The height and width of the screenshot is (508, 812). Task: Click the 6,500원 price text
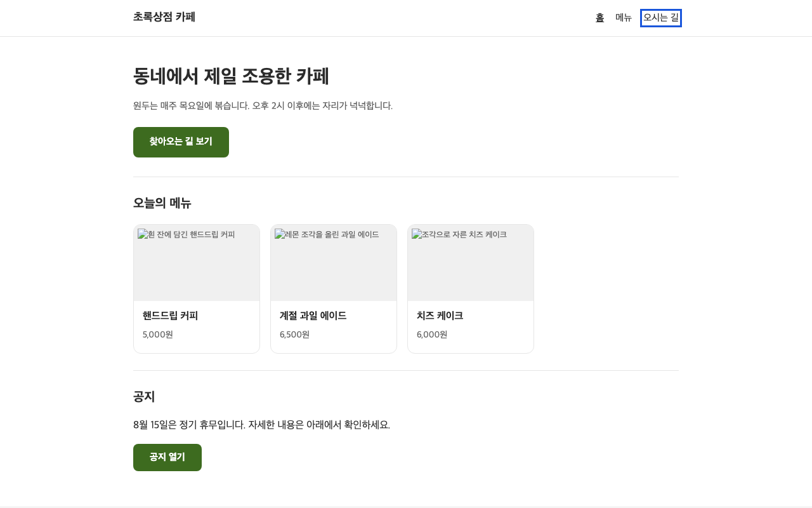(x=295, y=335)
